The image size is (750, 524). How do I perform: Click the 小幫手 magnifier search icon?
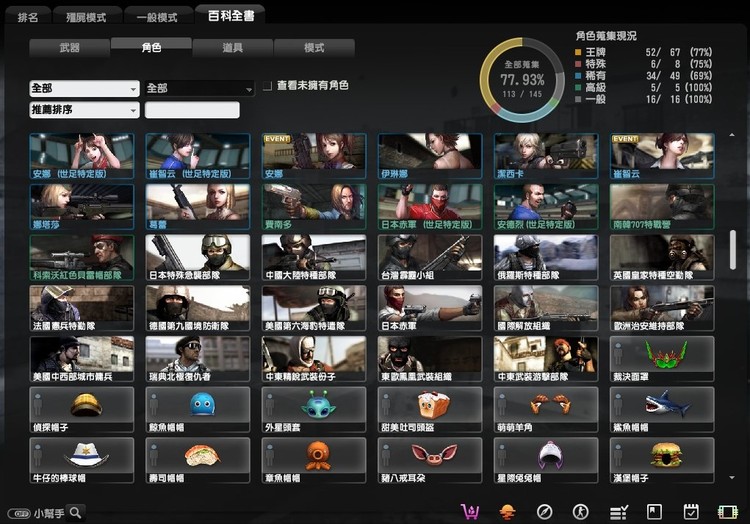coord(75,512)
